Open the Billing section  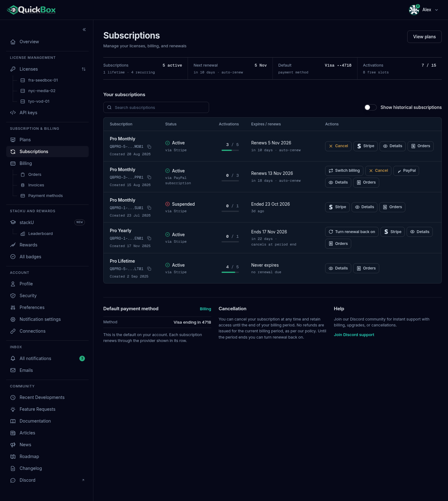(47, 163)
